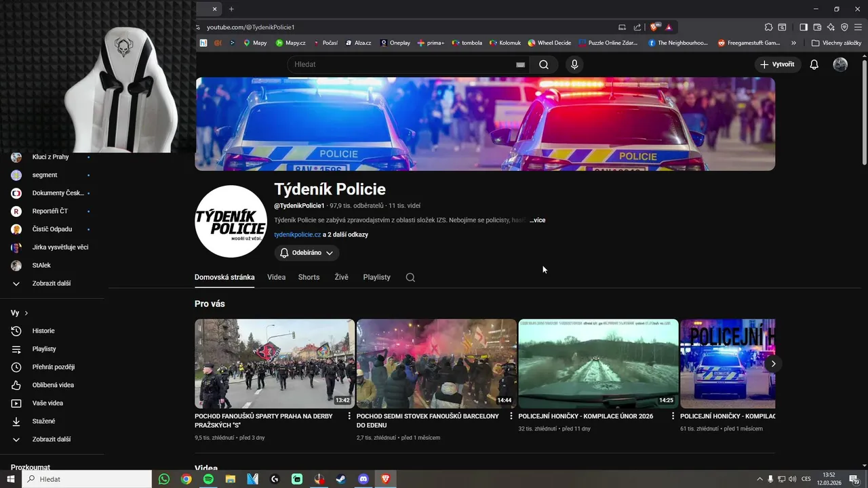Toggle the browser sidebar panel icon
The width and height of the screenshot is (868, 488).
pos(804,27)
